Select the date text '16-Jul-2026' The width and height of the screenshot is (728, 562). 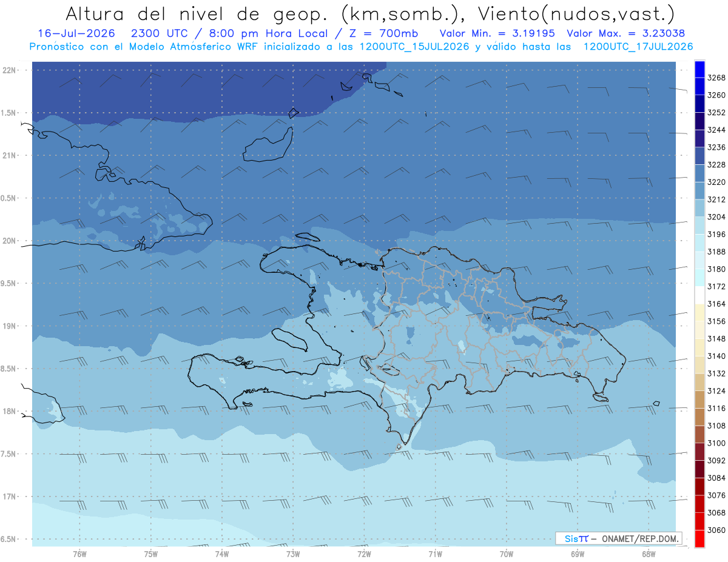tap(75, 33)
